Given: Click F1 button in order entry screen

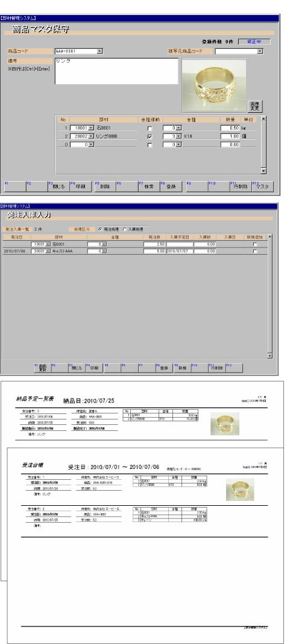Looking at the screenshot, I should click(x=42, y=368).
